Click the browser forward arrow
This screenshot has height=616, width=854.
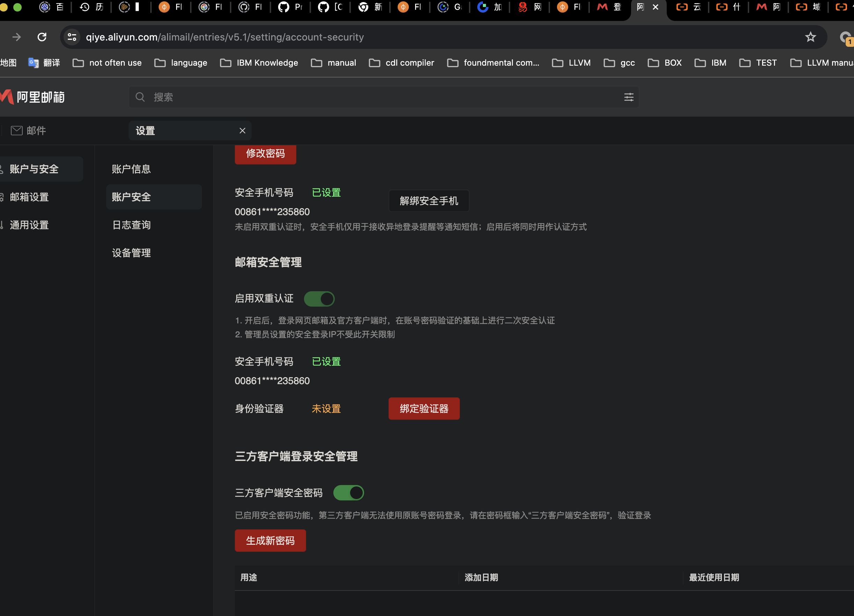pos(16,37)
